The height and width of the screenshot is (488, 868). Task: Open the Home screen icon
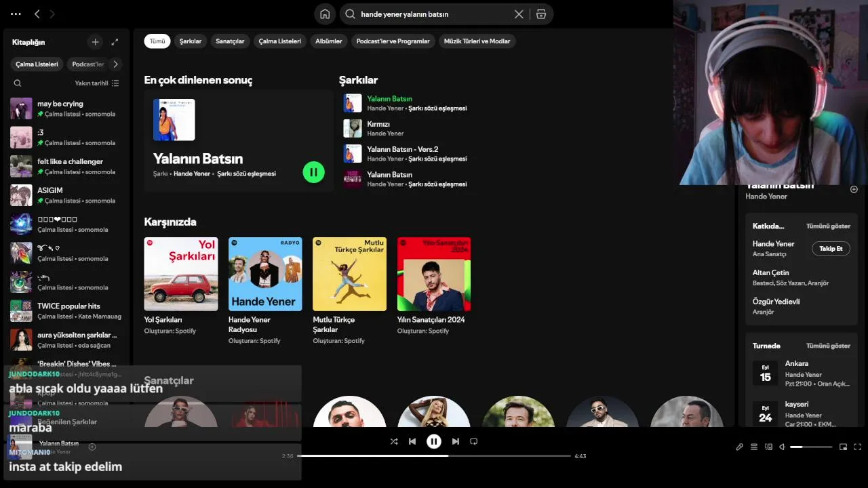(x=325, y=14)
